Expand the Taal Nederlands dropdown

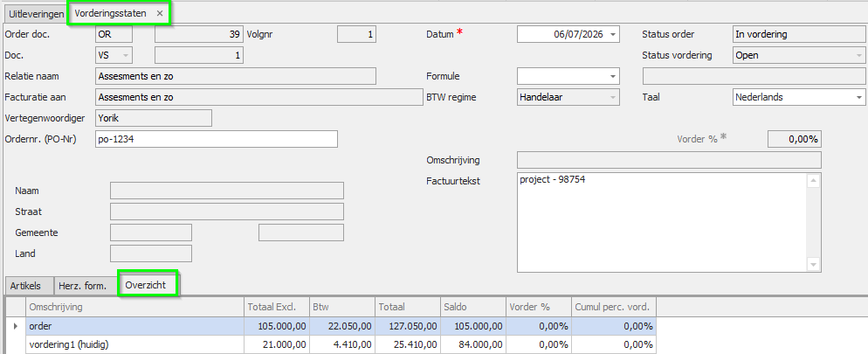858,97
